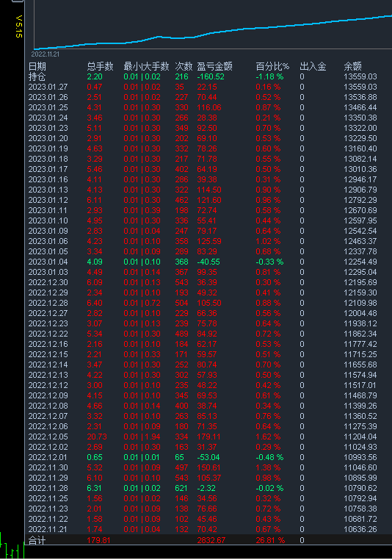Click the -0.33 % percentage

(269, 262)
